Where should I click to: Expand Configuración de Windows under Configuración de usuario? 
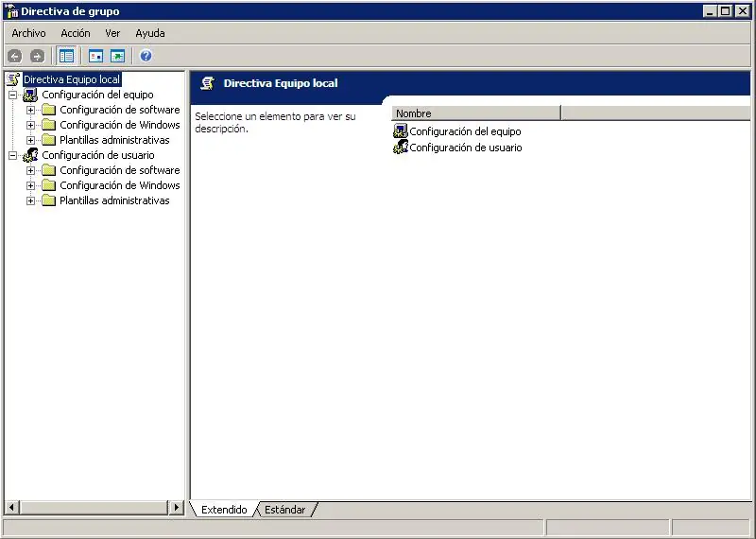(30, 185)
